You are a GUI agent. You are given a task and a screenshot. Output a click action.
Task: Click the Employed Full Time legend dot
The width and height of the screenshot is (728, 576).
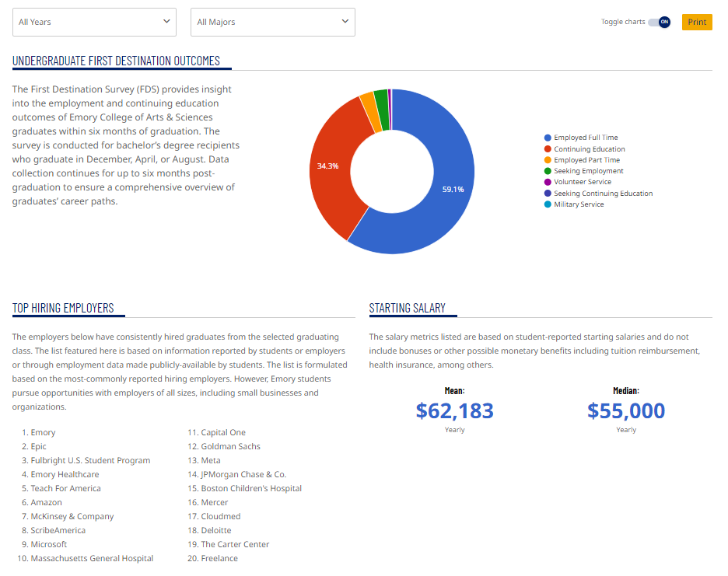[548, 138]
